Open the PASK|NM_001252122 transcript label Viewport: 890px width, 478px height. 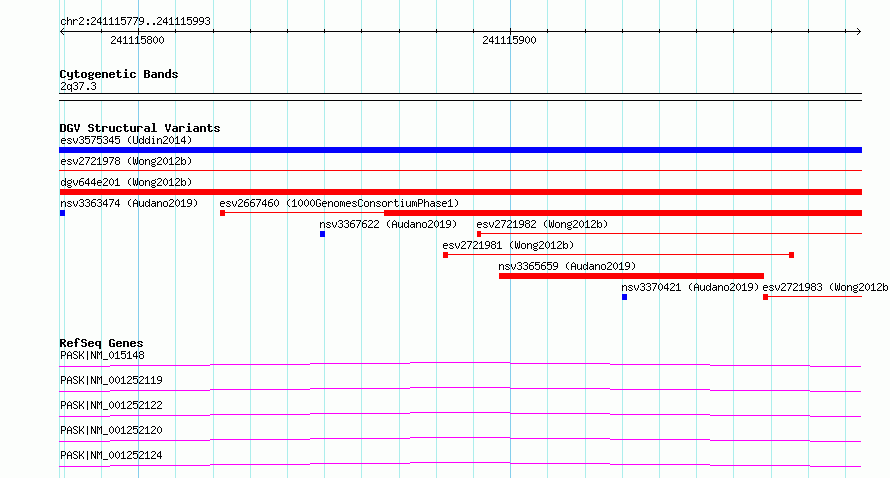[111, 405]
